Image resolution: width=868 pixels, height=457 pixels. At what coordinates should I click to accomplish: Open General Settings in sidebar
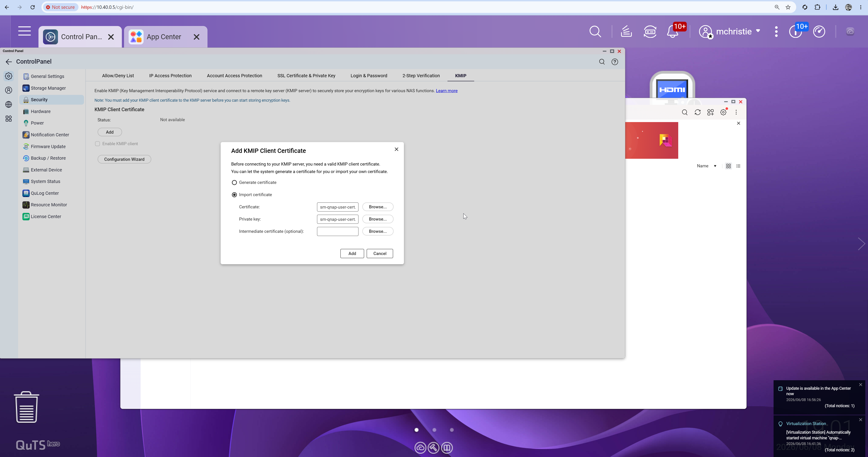52,77
